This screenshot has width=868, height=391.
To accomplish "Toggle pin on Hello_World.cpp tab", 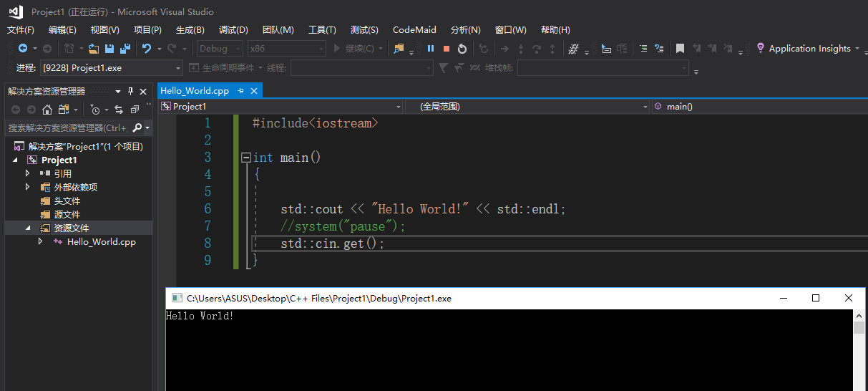I will [x=240, y=90].
